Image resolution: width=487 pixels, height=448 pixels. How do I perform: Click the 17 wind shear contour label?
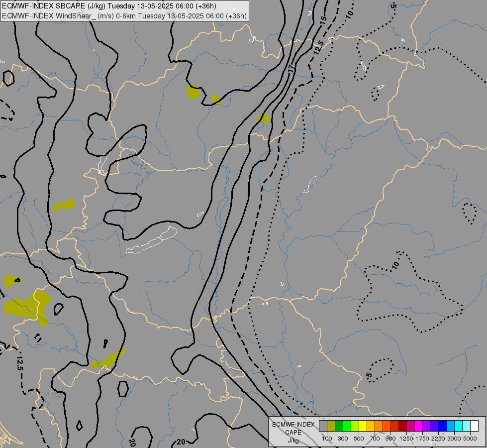point(291,68)
